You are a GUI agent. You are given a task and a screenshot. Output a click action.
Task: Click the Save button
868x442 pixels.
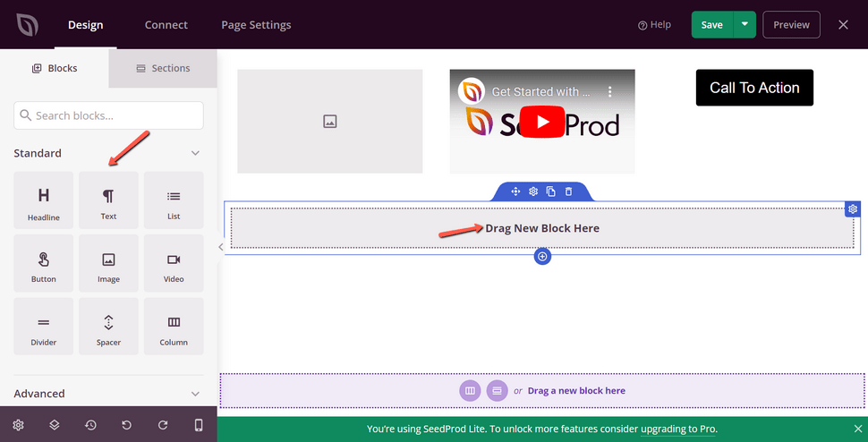pos(712,24)
